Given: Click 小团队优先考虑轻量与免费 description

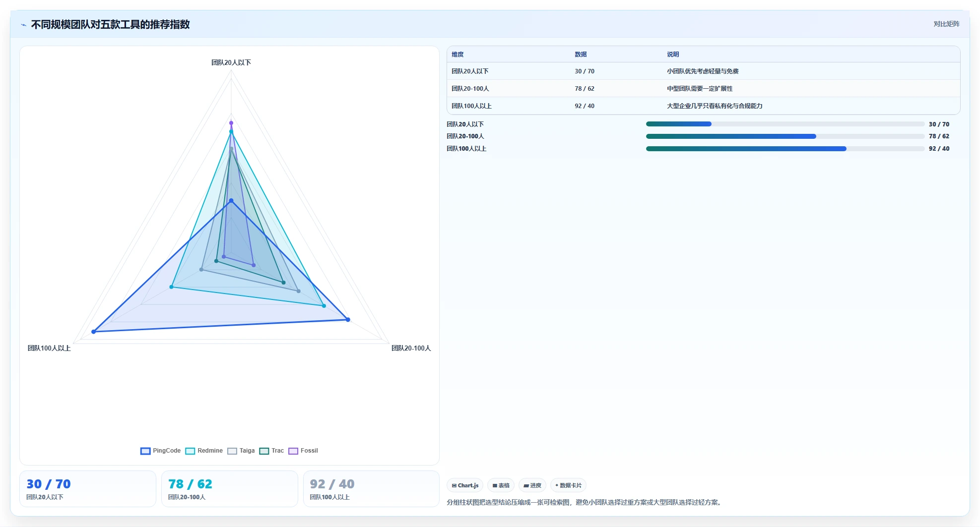Looking at the screenshot, I should [703, 71].
